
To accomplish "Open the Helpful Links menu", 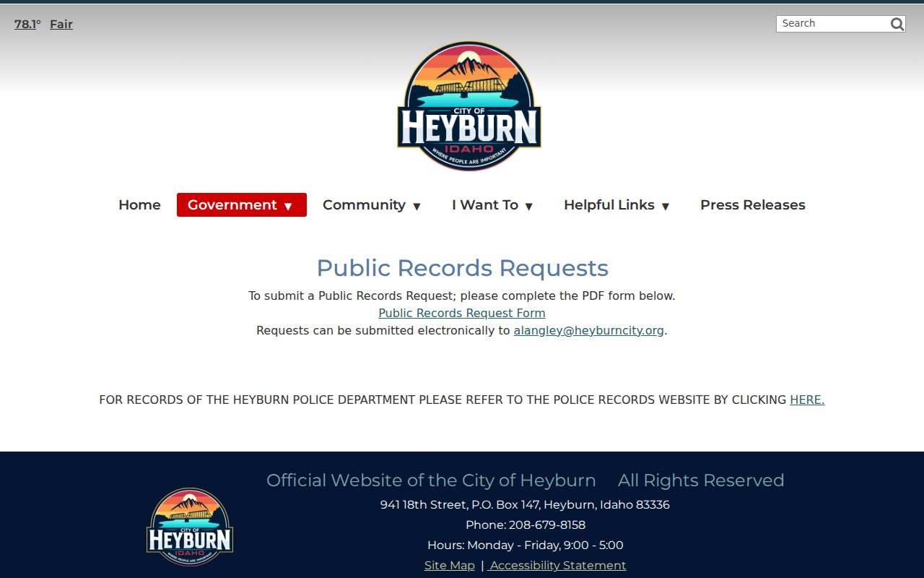I will click(616, 204).
